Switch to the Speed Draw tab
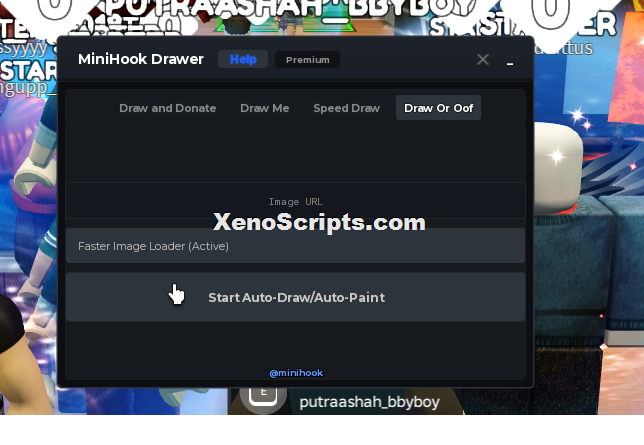This screenshot has height=445, width=644. coord(346,108)
